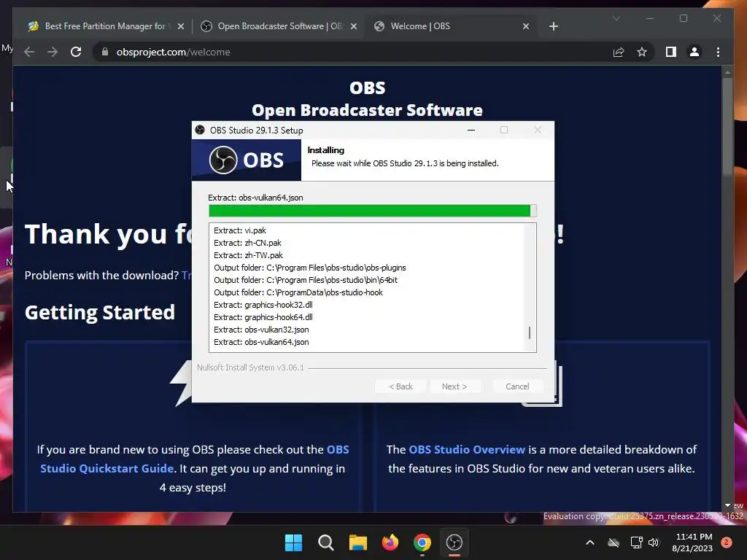Click the 'Try' link after Problems with the download
The width and height of the screenshot is (747, 560).
[x=186, y=275]
